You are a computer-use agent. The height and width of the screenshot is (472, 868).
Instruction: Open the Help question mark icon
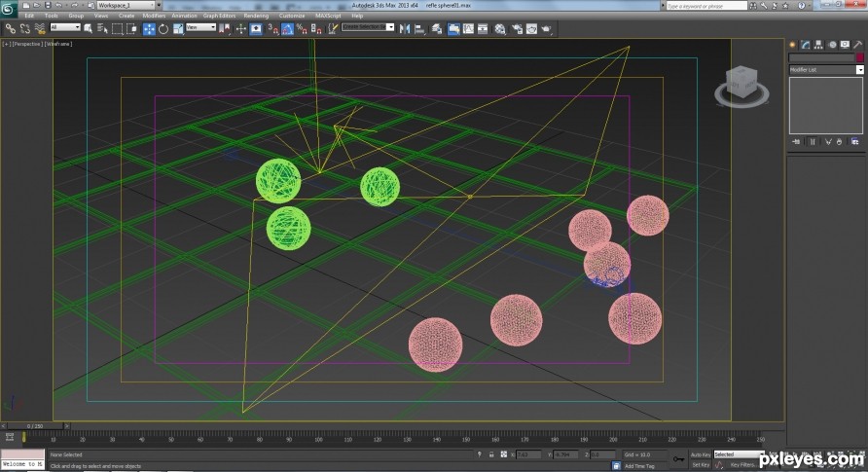tap(801, 6)
